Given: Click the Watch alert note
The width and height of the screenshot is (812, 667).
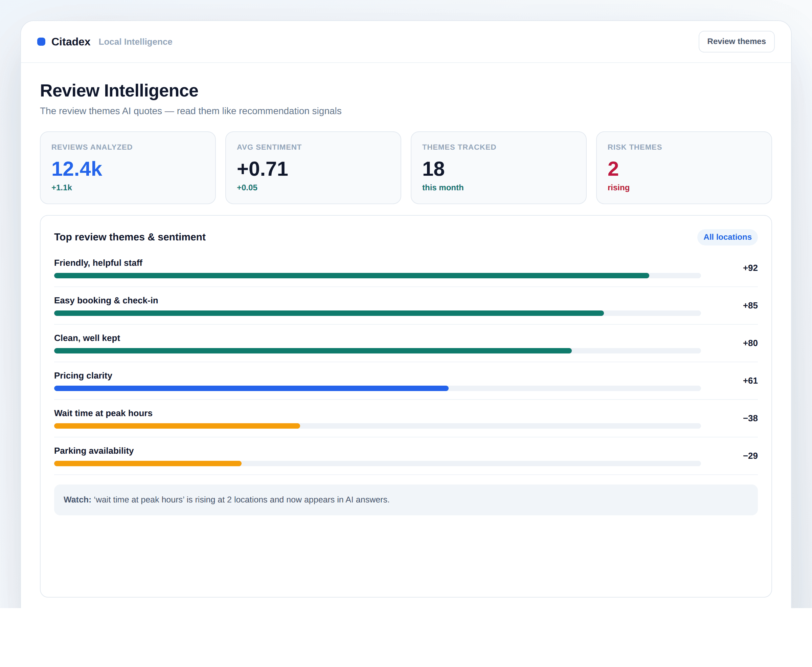Looking at the screenshot, I should [x=405, y=499].
